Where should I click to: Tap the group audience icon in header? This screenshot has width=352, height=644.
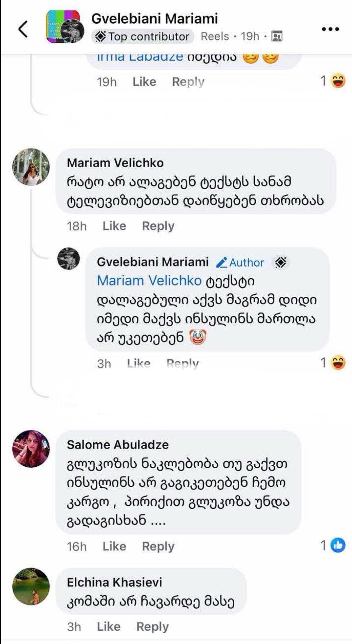(x=277, y=37)
